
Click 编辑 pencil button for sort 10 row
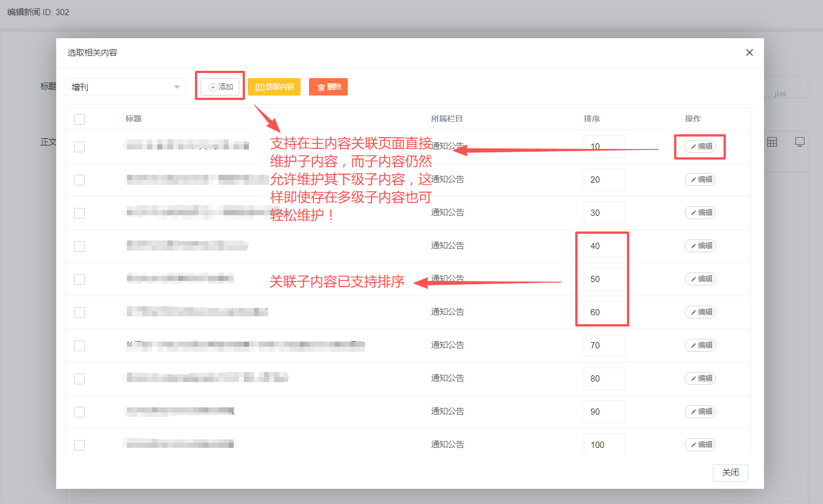pos(700,147)
